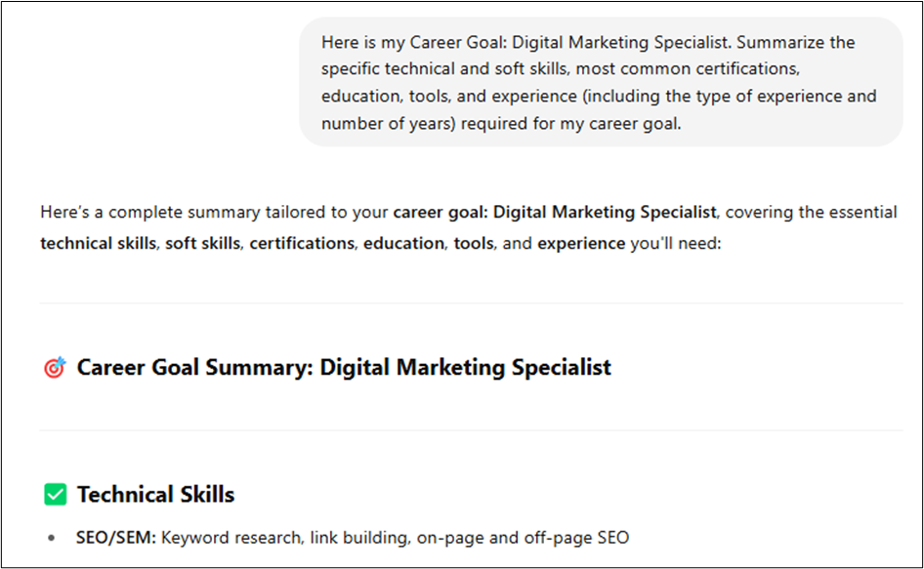The height and width of the screenshot is (569, 924).
Task: Click the bold 'education' word in intro
Action: point(403,243)
